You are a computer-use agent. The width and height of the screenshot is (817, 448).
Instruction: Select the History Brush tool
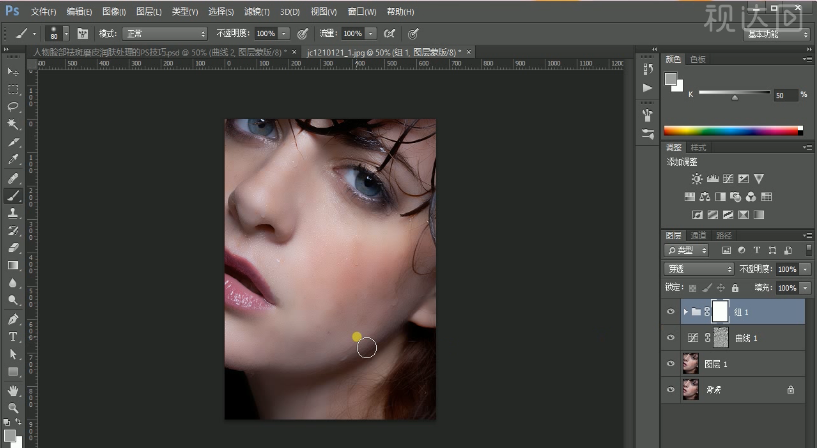click(x=13, y=230)
